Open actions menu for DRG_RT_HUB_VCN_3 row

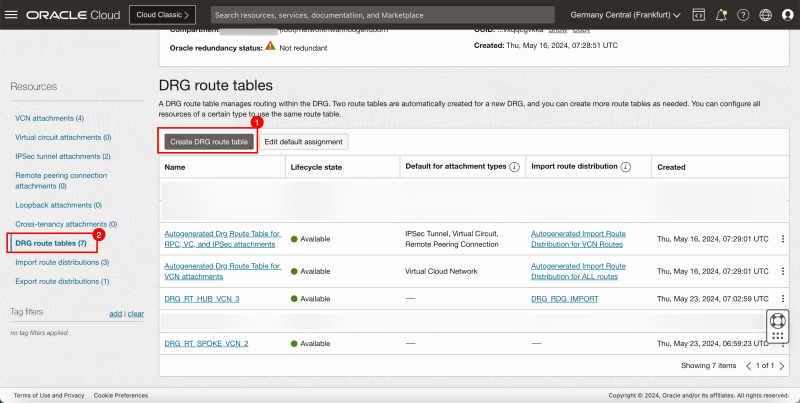(x=782, y=299)
